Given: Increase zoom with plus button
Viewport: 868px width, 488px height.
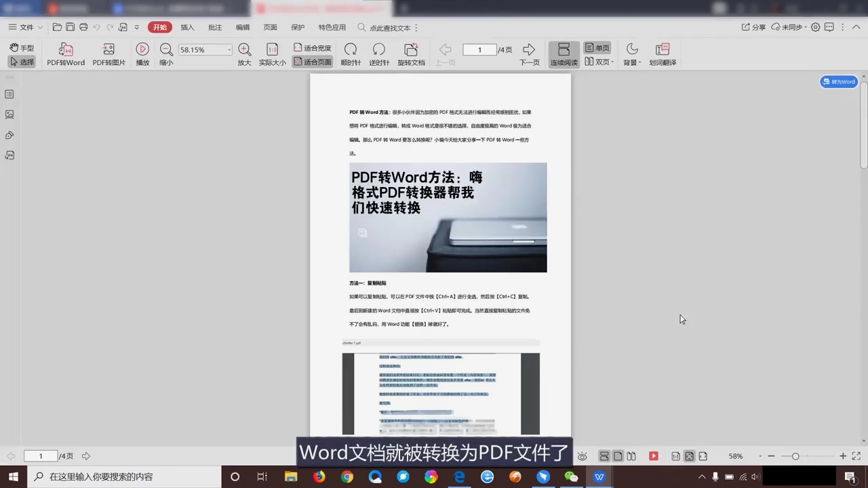Looking at the screenshot, I should [x=843, y=456].
